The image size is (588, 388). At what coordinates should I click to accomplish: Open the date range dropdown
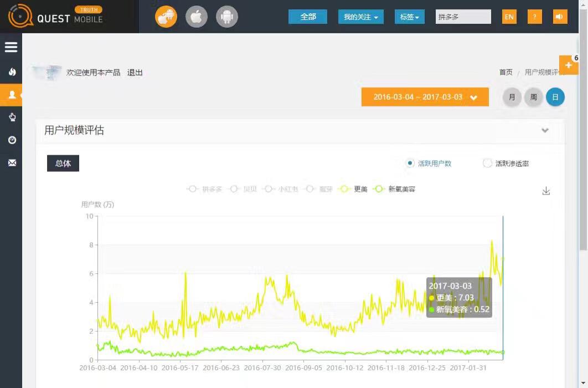(425, 97)
